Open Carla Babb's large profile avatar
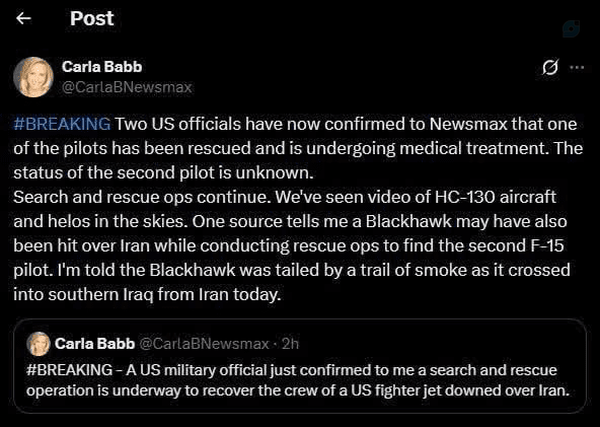This screenshot has width=600, height=427. [33, 77]
